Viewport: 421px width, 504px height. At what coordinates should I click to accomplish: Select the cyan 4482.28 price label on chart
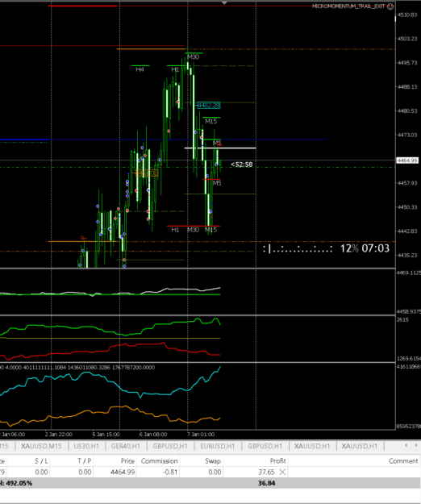click(209, 105)
